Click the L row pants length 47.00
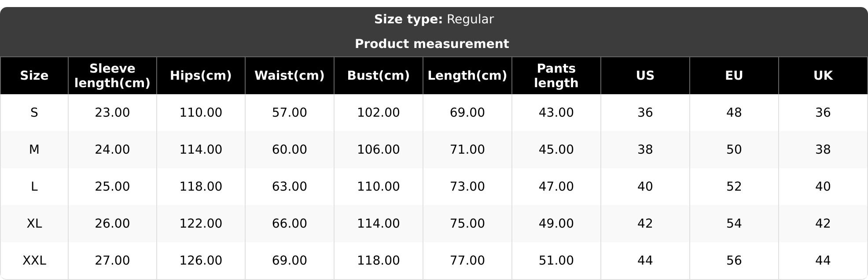This screenshot has height=280, width=868. (556, 187)
